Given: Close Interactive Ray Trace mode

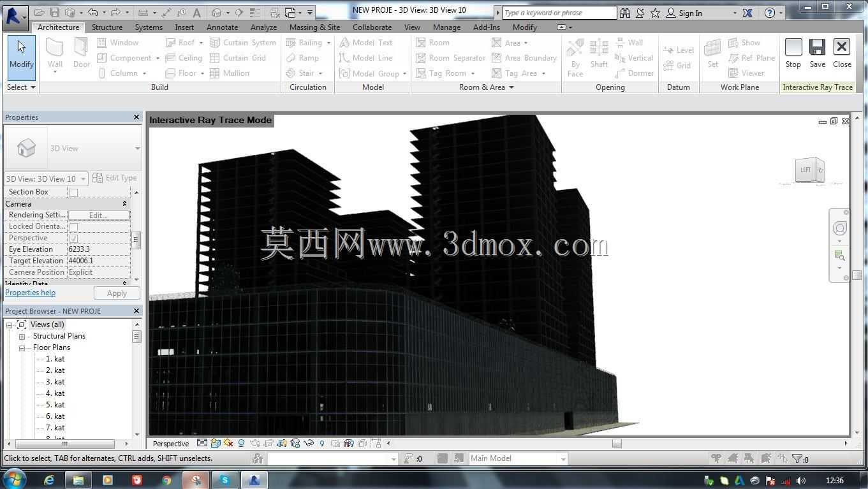Looking at the screenshot, I should tap(842, 54).
